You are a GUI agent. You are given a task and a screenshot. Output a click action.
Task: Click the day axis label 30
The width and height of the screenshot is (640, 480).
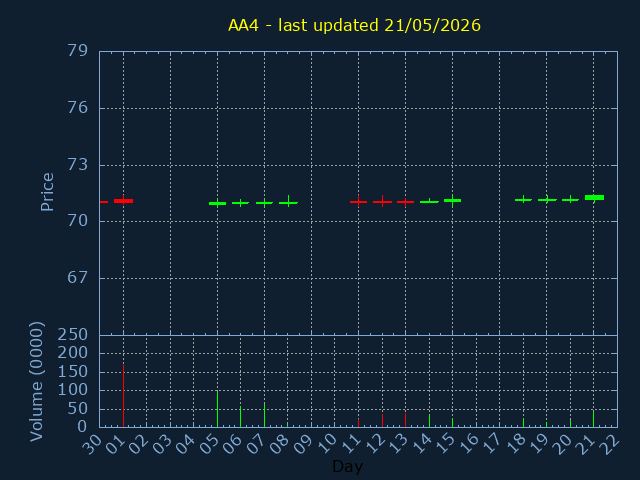pyautogui.click(x=92, y=444)
